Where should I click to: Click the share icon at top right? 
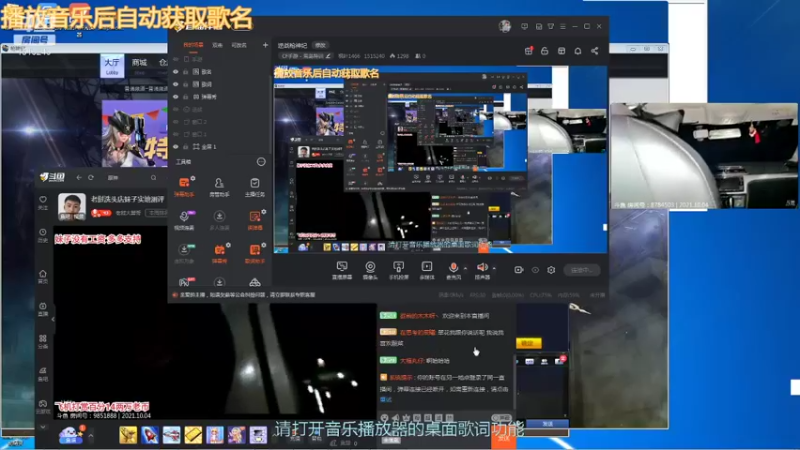coord(594,51)
